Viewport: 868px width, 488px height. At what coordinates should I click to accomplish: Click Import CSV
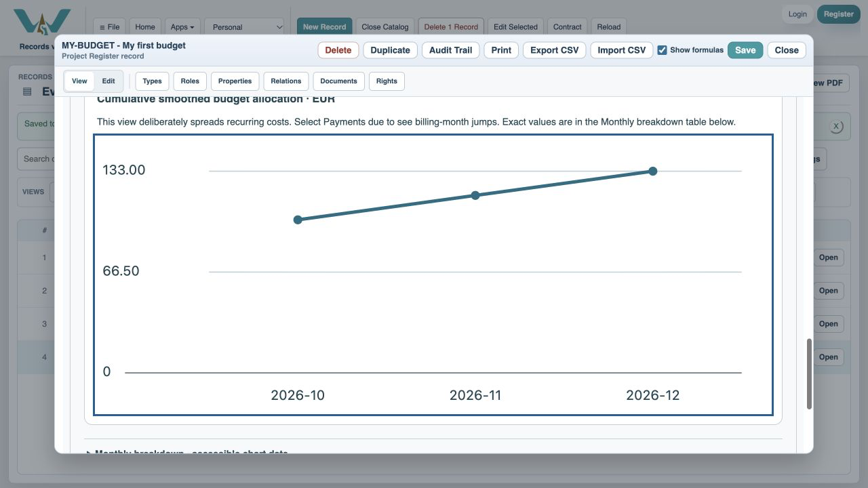(x=622, y=50)
